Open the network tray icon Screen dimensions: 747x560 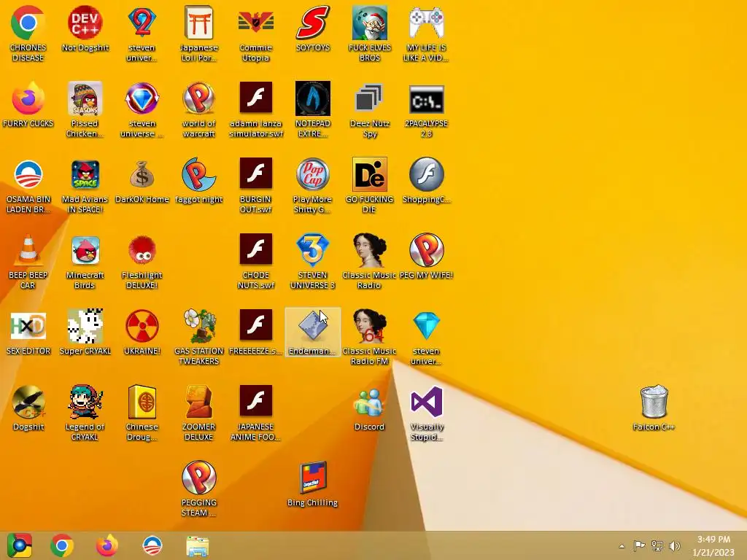(x=657, y=545)
